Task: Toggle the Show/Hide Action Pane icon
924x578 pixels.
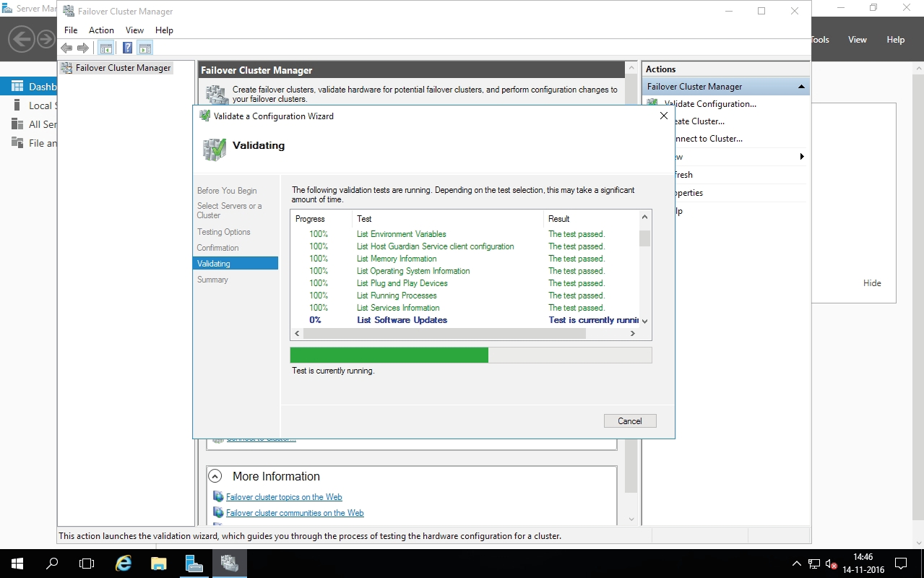Action: tap(145, 48)
